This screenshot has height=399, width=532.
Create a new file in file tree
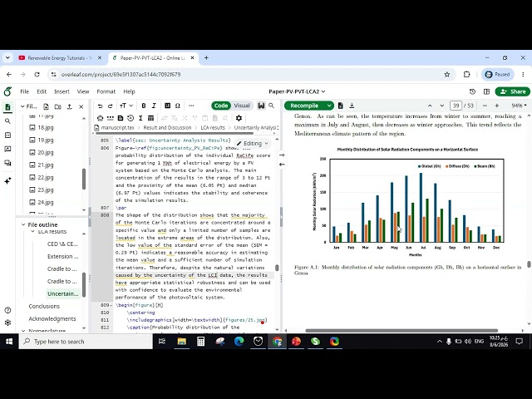tap(46, 106)
